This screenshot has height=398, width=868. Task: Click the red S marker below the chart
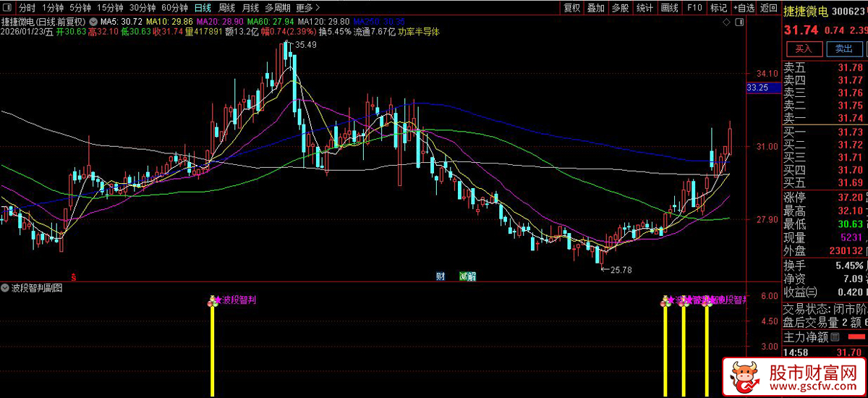[73, 276]
